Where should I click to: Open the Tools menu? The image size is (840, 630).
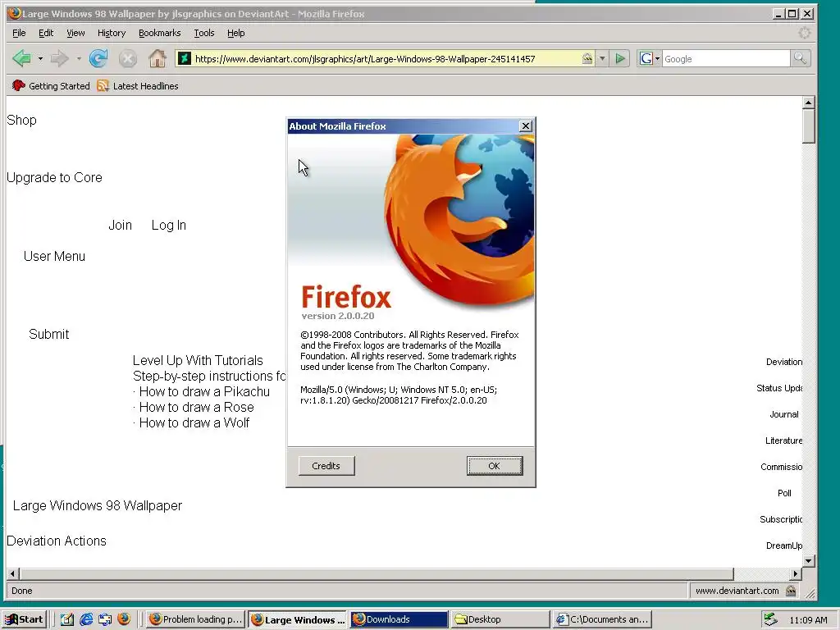pos(203,33)
